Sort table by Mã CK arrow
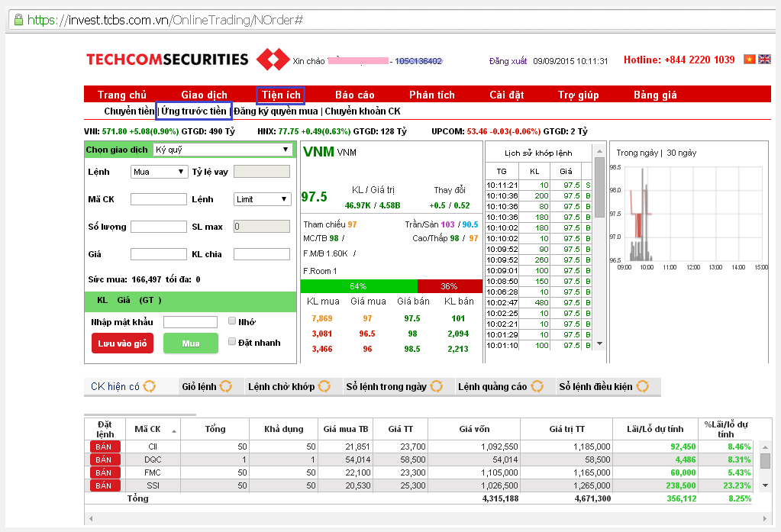This screenshot has height=532, width=781. point(174,431)
